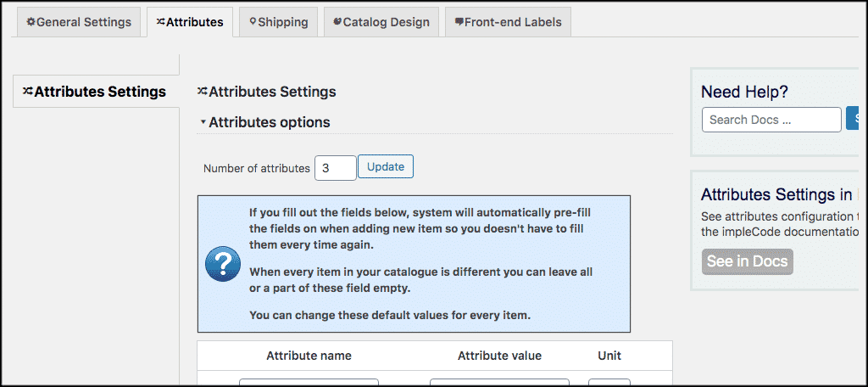
Task: Click the Need Help? heading
Action: [x=744, y=92]
